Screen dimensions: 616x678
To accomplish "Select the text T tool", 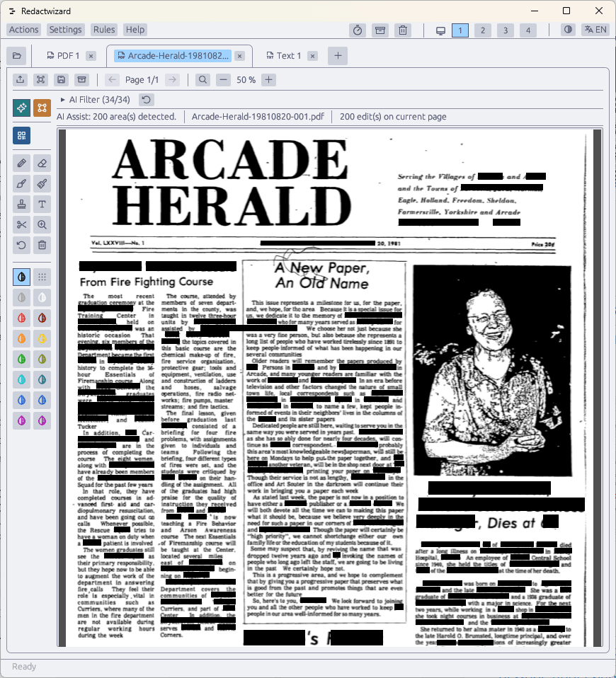I will click(42, 204).
